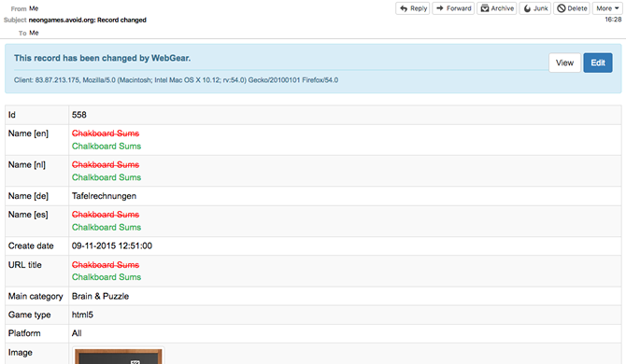The height and width of the screenshot is (364, 626).
Task: Click the html5 game type value
Action: (82, 315)
